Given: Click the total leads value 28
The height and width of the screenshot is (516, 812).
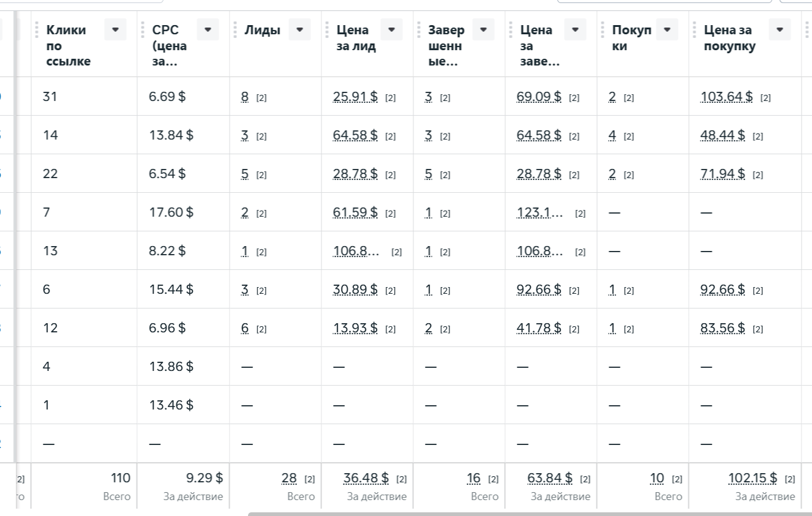Looking at the screenshot, I should [289, 478].
